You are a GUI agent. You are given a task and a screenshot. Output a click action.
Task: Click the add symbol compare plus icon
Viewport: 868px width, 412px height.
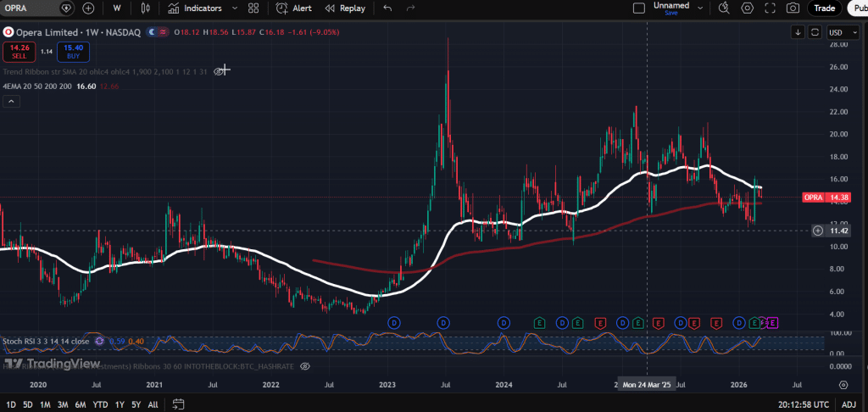point(88,8)
